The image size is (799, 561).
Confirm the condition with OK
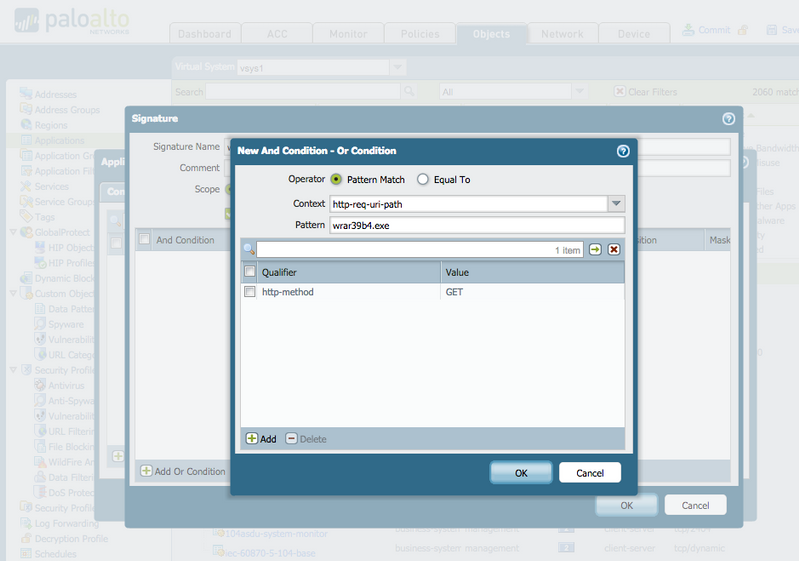click(x=520, y=473)
